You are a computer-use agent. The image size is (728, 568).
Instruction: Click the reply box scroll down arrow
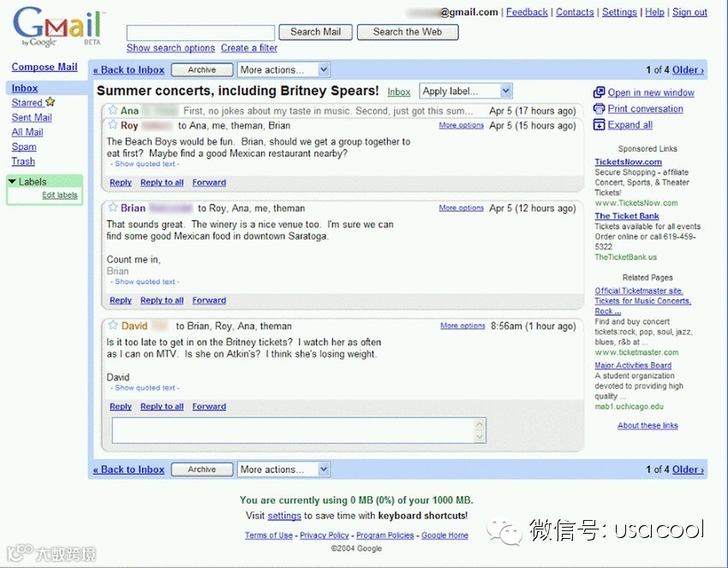tap(480, 437)
